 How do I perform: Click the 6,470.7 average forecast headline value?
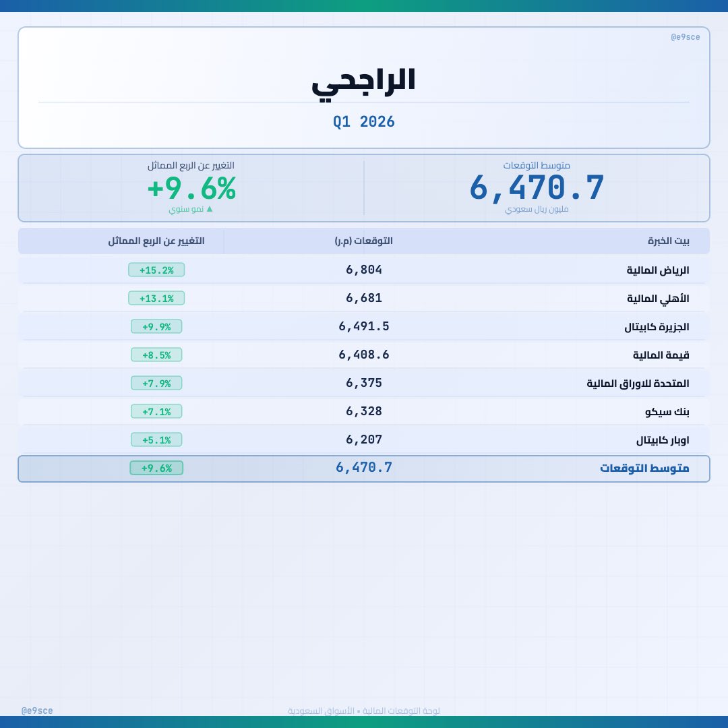[537, 188]
